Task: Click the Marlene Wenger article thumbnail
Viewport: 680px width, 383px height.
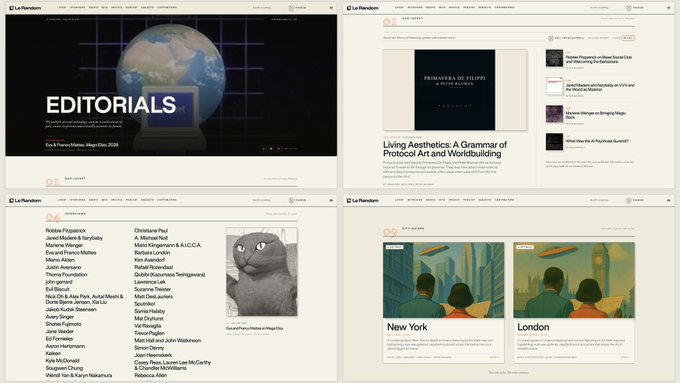Action: click(x=554, y=114)
